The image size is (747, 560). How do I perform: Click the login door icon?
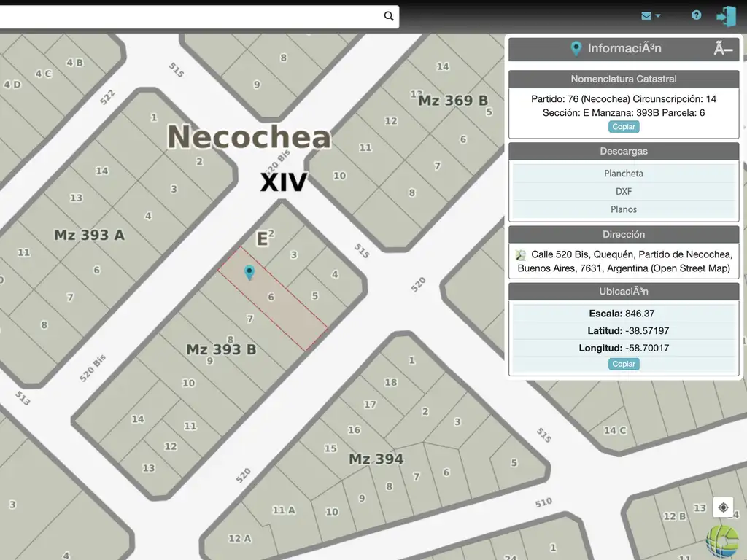coord(726,16)
